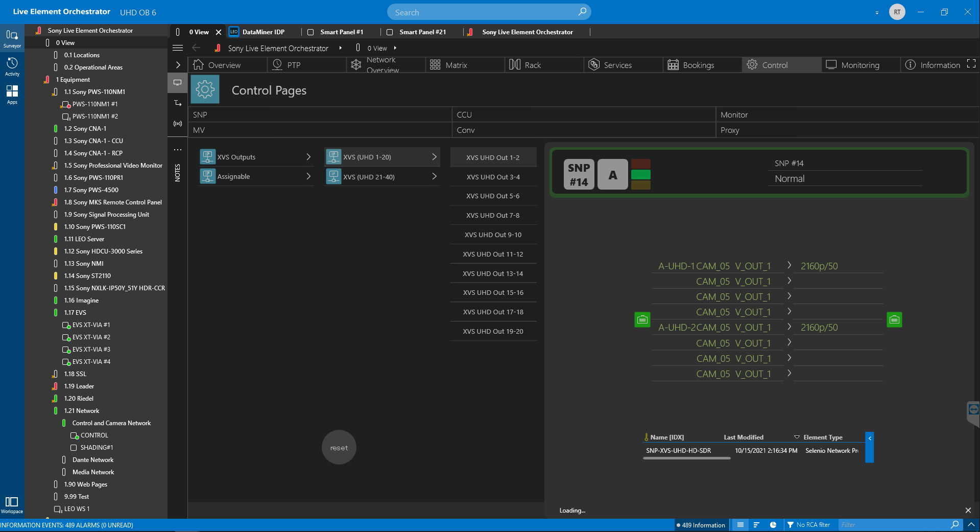
Task: Expand XVS (UHD 1-20) group
Action: [434, 157]
